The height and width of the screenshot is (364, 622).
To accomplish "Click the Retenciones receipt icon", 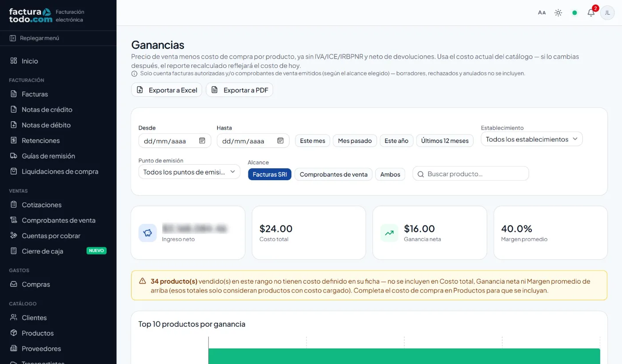I will point(14,141).
